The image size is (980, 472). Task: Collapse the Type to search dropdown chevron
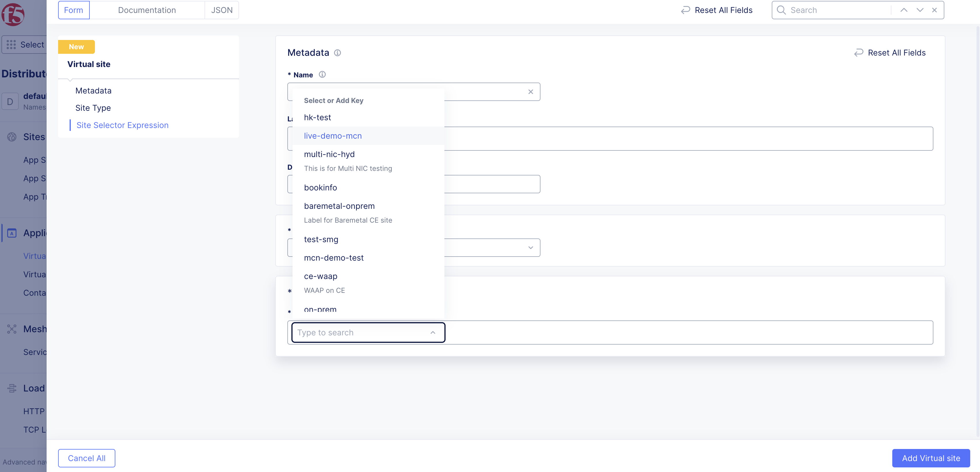(x=433, y=332)
